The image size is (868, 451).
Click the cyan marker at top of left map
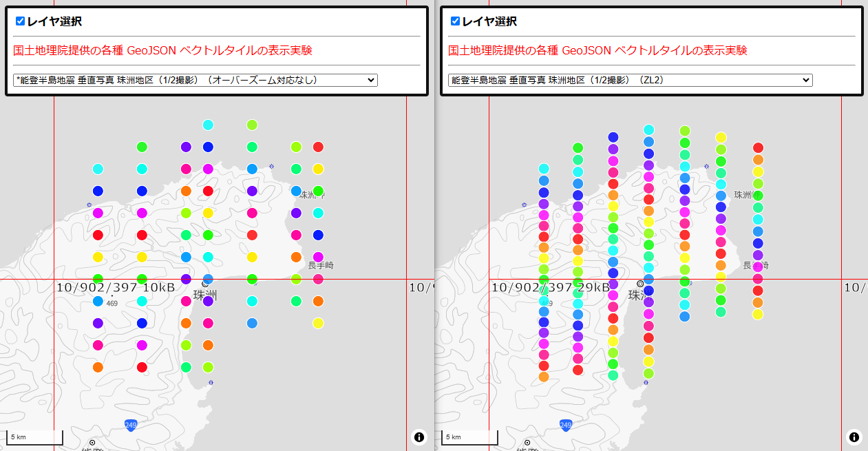coord(209,125)
